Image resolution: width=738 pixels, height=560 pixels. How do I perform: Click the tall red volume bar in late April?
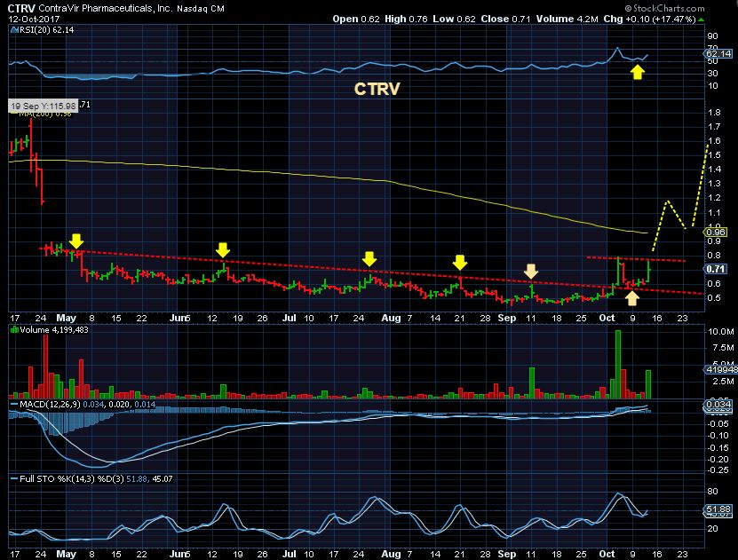click(x=45, y=367)
